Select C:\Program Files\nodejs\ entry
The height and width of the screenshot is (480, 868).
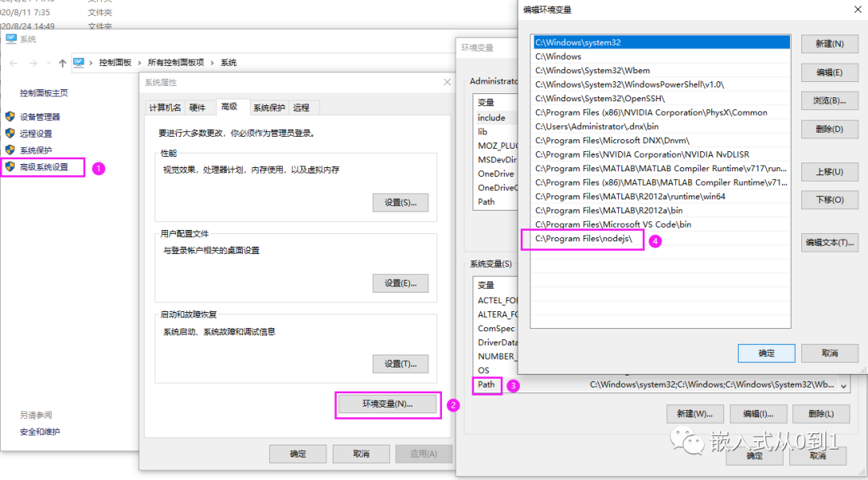pyautogui.click(x=661, y=239)
